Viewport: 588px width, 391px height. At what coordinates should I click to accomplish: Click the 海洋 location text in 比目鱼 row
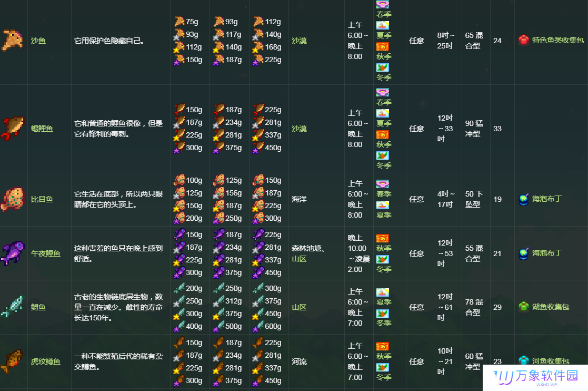(299, 199)
